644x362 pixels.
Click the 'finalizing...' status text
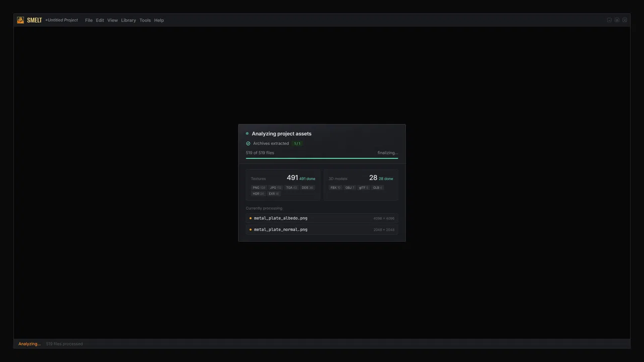point(388,153)
